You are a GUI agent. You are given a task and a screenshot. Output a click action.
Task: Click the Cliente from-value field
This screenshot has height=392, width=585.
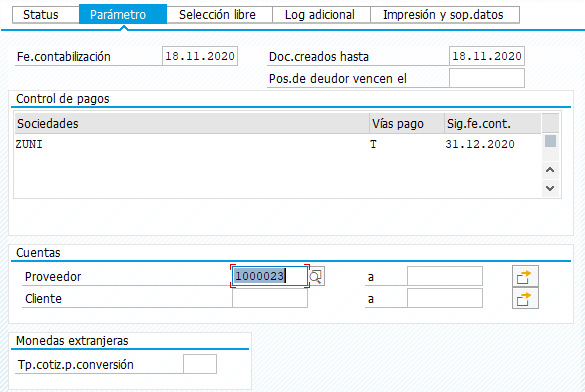point(270,298)
